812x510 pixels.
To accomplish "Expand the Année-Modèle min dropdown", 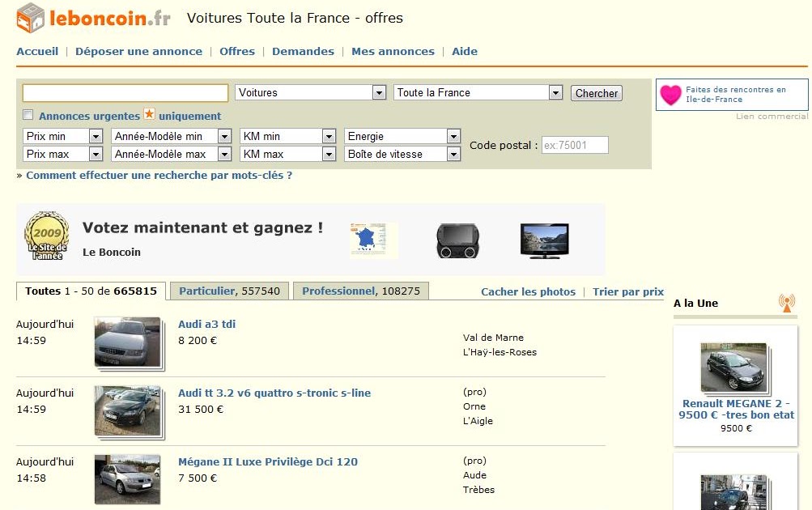I will tap(171, 136).
